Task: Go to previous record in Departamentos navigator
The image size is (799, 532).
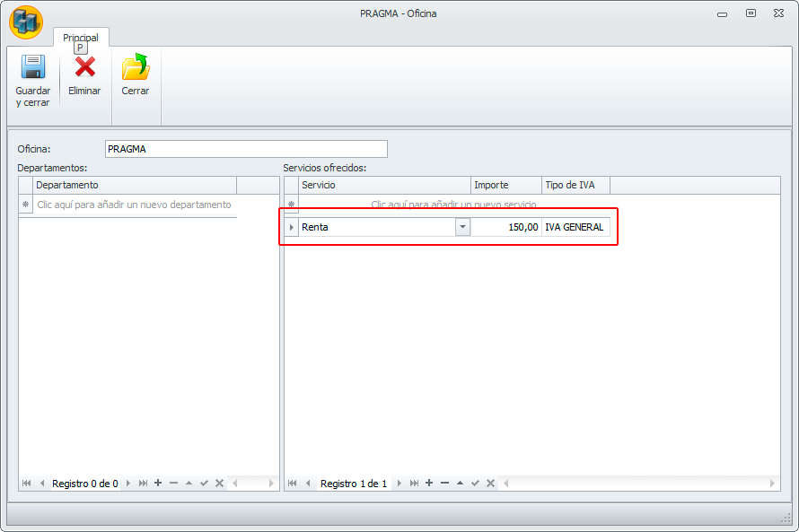Action: coord(42,484)
